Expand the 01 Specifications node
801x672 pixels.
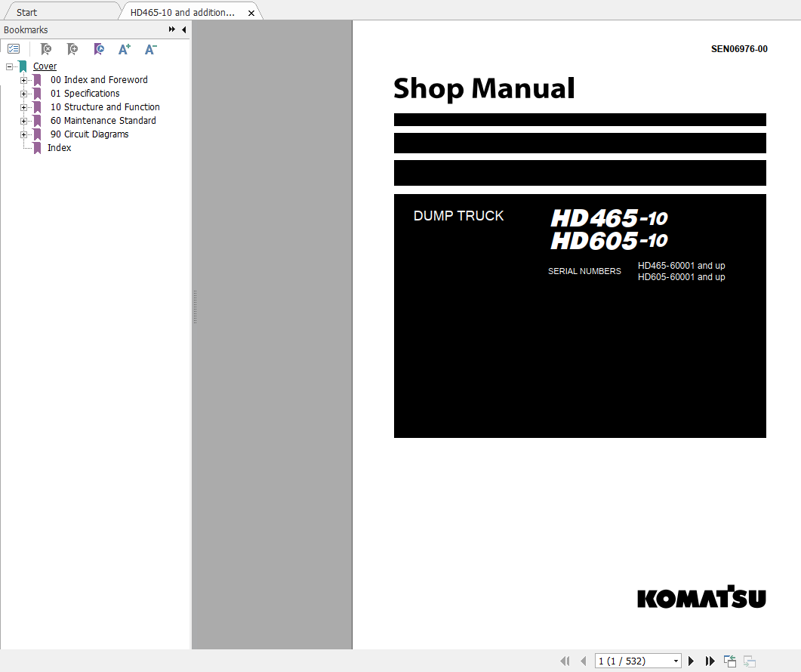[23, 94]
